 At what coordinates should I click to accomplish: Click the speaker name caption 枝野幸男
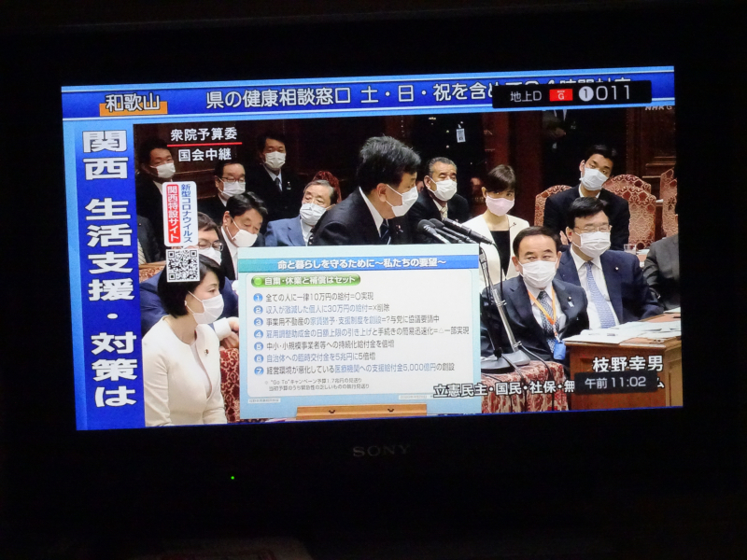(x=627, y=364)
